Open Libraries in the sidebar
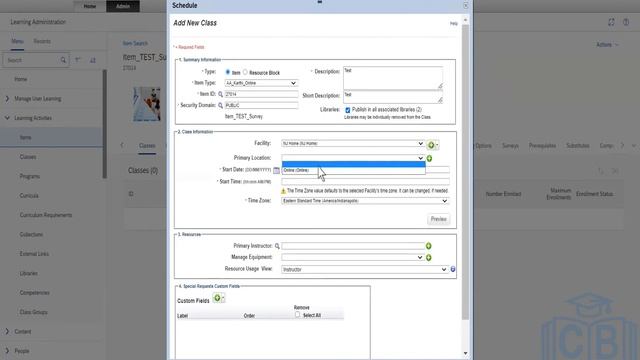 tap(29, 273)
